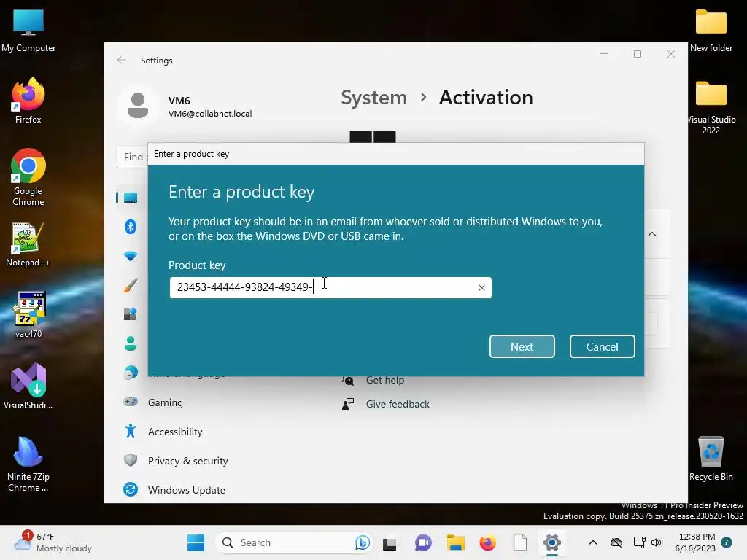This screenshot has height=560, width=747.
Task: Open volume speaker tray icon
Action: 657,542
